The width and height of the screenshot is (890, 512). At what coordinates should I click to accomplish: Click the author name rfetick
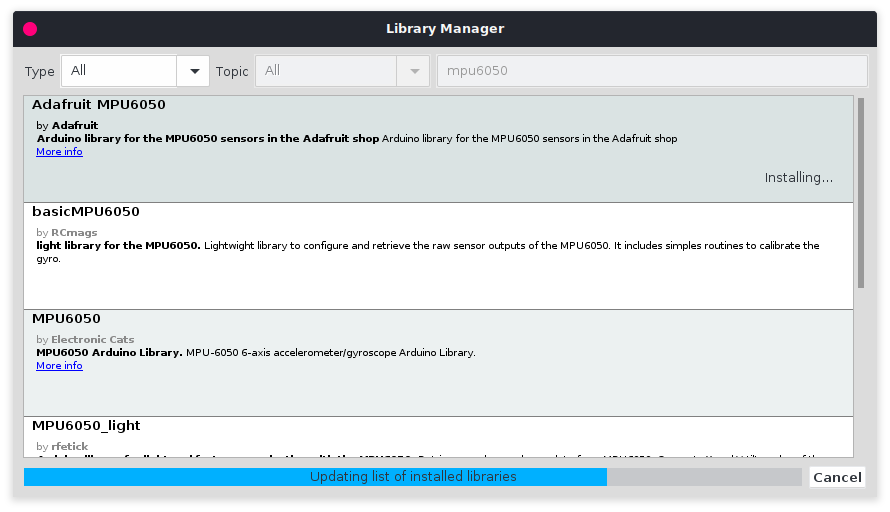click(x=69, y=447)
